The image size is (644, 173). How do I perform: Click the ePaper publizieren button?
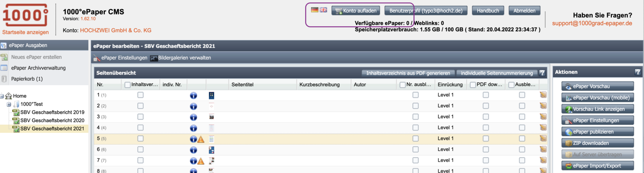pyautogui.click(x=597, y=132)
